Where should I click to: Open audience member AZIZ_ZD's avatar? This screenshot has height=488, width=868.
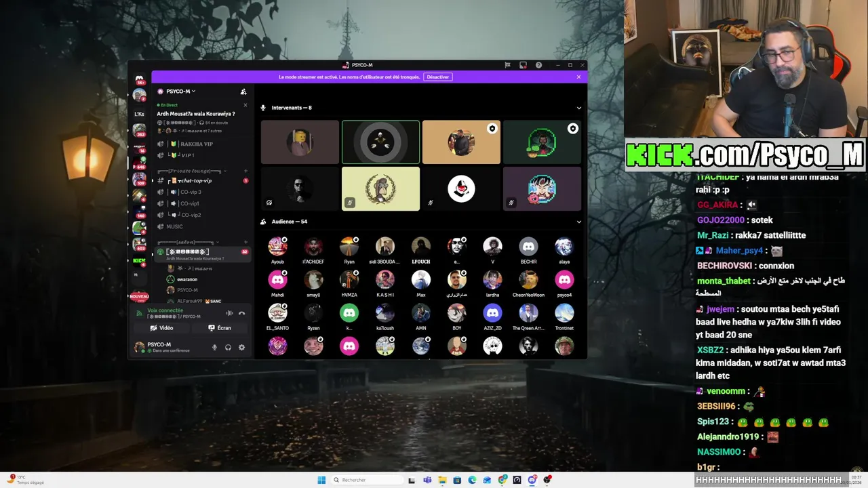click(492, 313)
